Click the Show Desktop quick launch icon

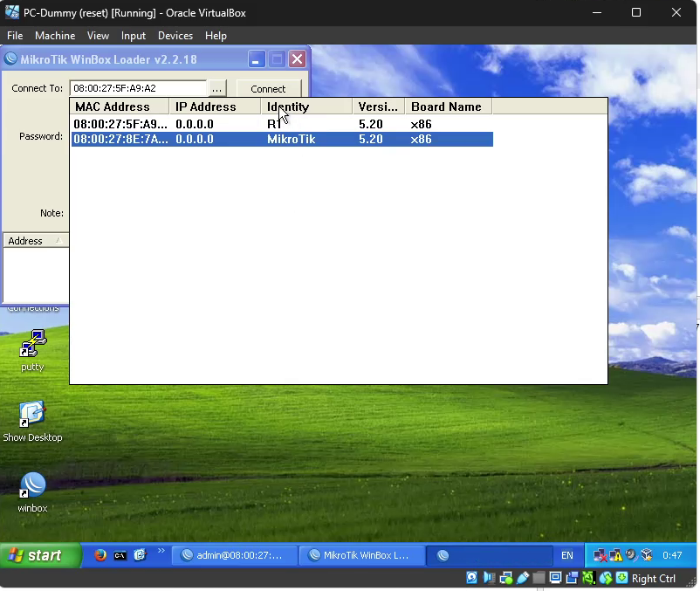coord(140,555)
